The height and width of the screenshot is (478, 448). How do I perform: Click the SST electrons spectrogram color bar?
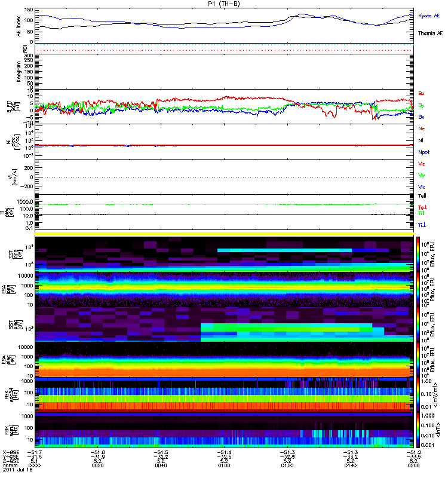(418, 324)
